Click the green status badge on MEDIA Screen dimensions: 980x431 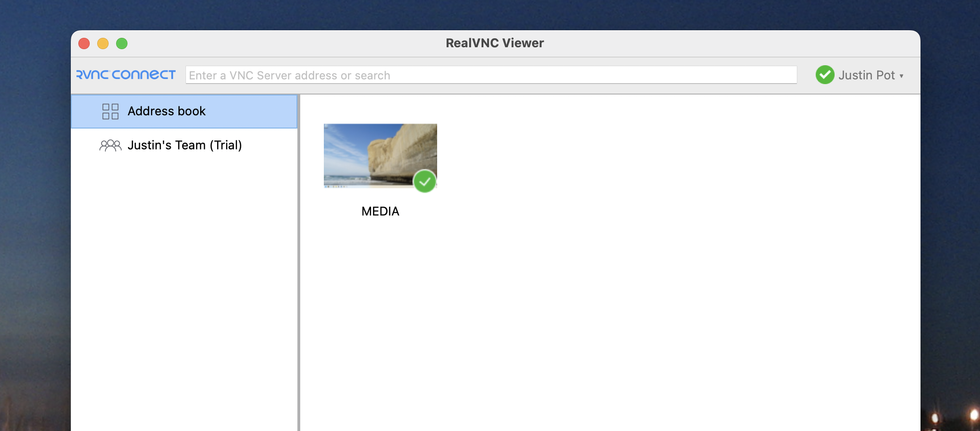[424, 181]
